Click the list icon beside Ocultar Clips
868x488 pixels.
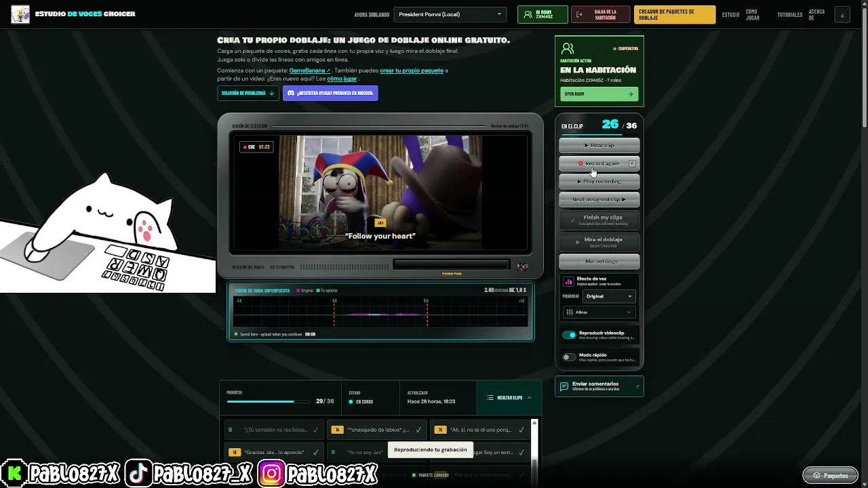[490, 398]
